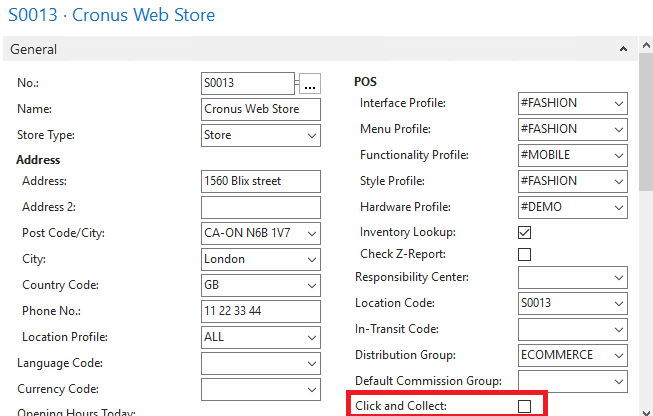The width and height of the screenshot is (653, 416).
Task: Click the Address group heading
Action: click(x=38, y=160)
